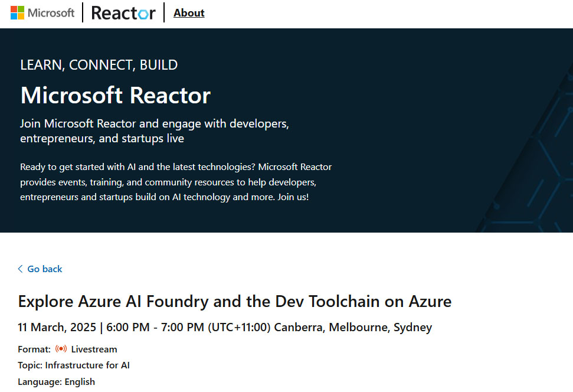The width and height of the screenshot is (573, 392).
Task: Open the About link in header
Action: click(189, 13)
